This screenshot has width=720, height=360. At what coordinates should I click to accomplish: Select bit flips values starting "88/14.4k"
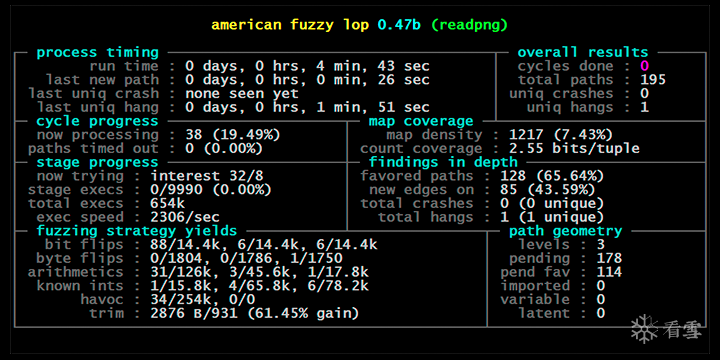click(264, 245)
